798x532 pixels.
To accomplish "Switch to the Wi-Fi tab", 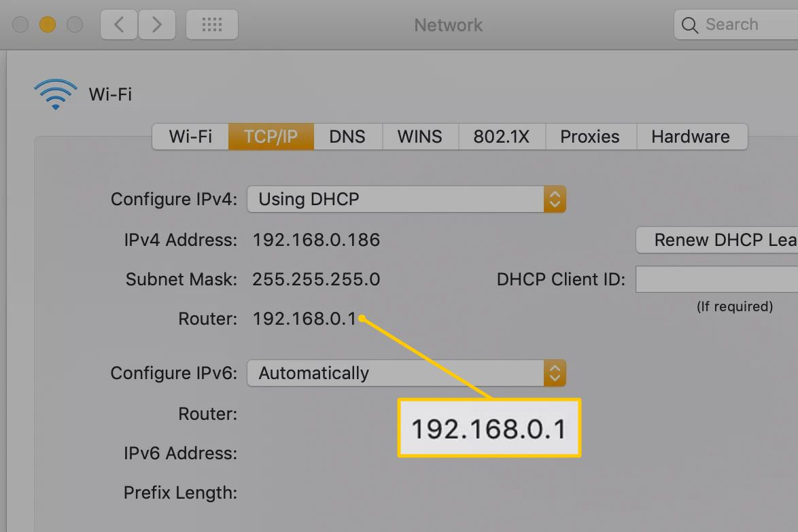I will [190, 137].
